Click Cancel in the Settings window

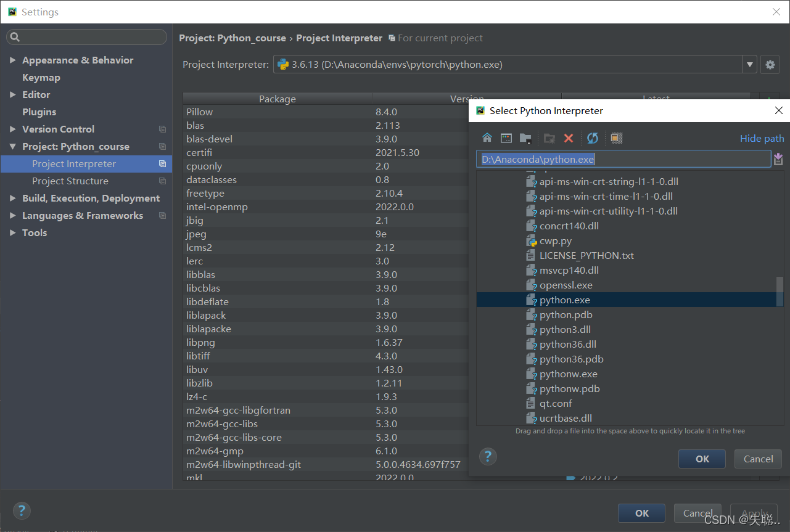[x=697, y=513]
